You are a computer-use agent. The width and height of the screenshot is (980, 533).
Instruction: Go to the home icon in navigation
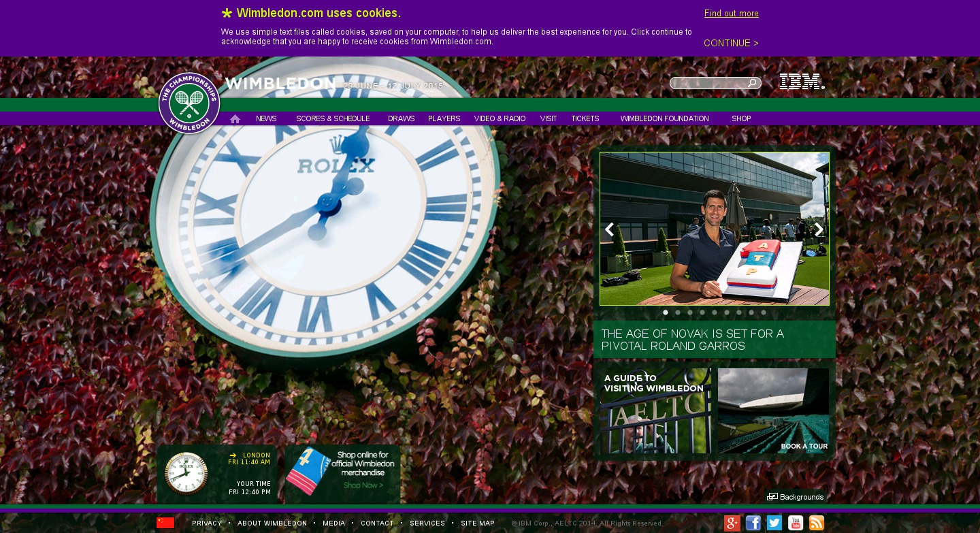(235, 118)
